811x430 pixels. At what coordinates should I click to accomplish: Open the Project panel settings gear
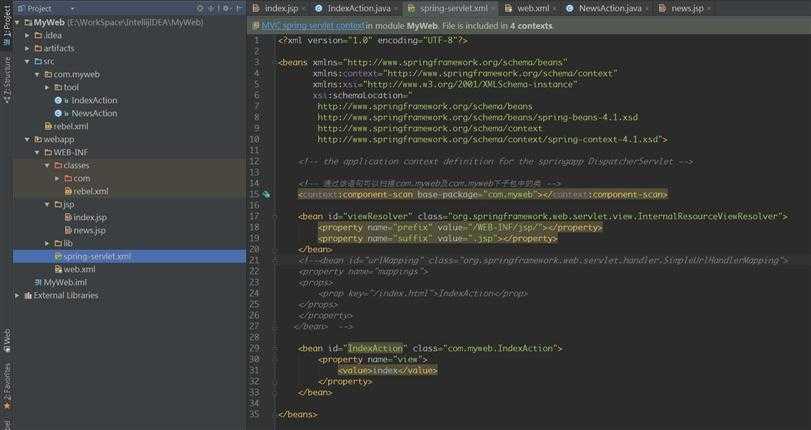pyautogui.click(x=226, y=8)
